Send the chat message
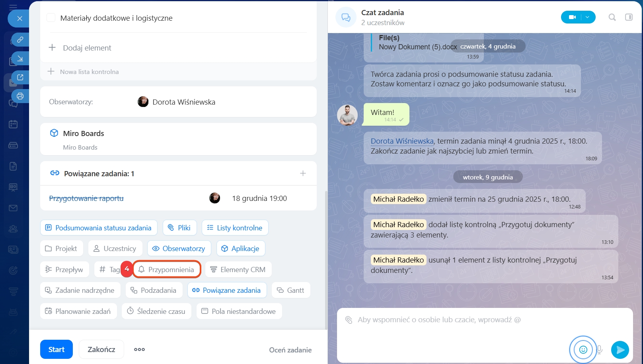This screenshot has height=364, width=643. click(x=620, y=350)
